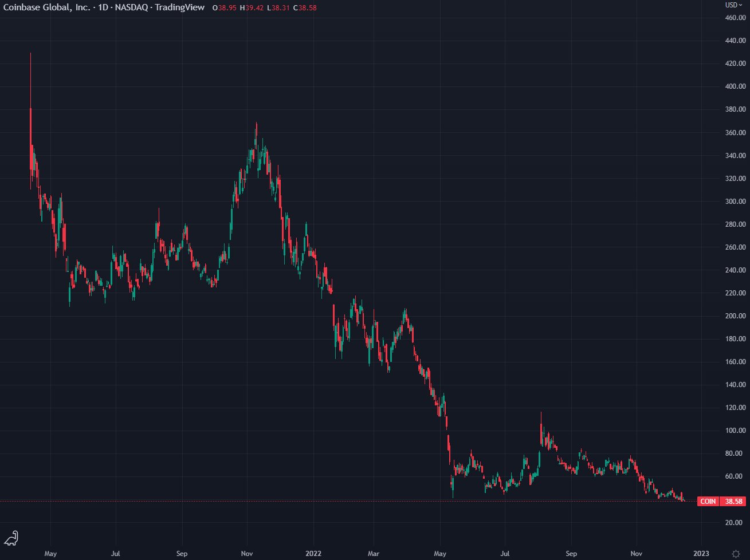Click the 2023 time axis label

click(x=701, y=554)
